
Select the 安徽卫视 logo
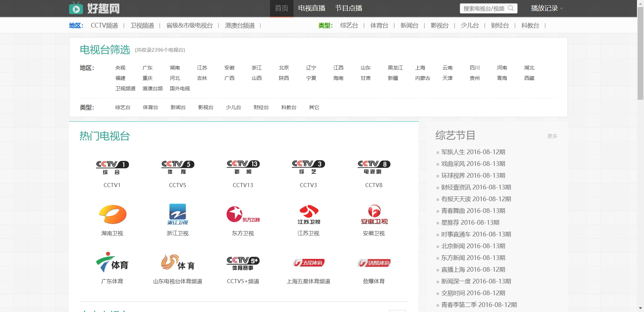click(374, 214)
